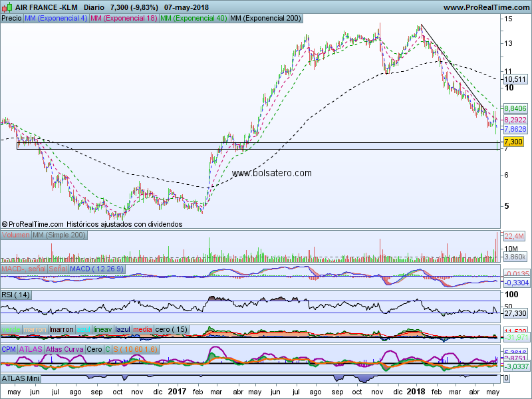Select the media series label
The width and height of the screenshot is (532, 399).
[x=142, y=329]
